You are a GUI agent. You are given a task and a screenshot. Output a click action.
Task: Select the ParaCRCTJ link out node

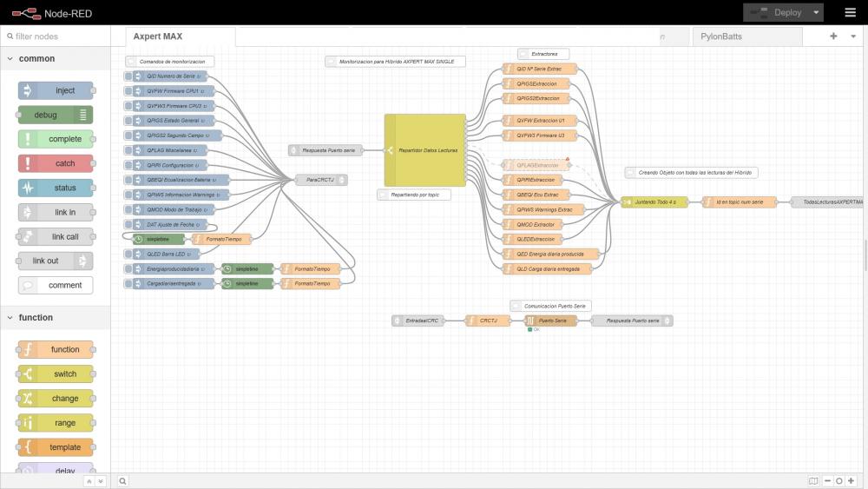pos(321,180)
